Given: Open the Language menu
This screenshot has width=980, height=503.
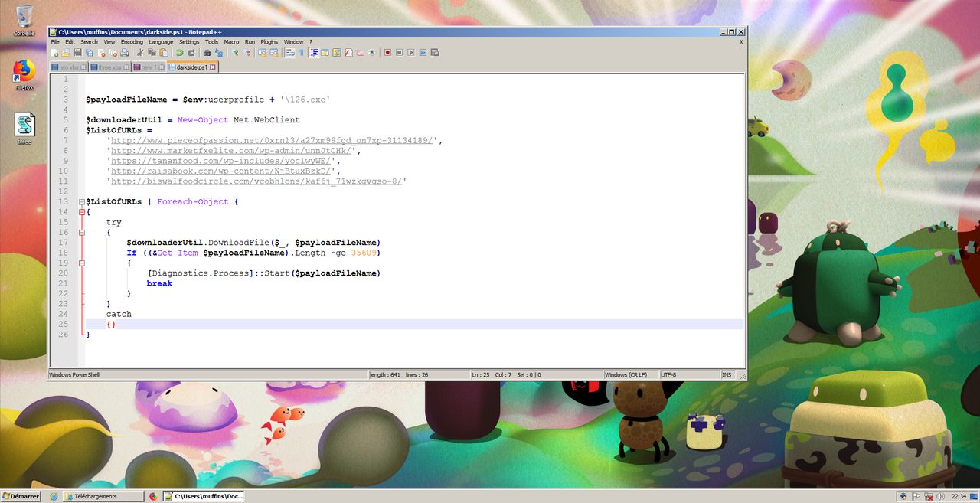Looking at the screenshot, I should pyautogui.click(x=161, y=42).
